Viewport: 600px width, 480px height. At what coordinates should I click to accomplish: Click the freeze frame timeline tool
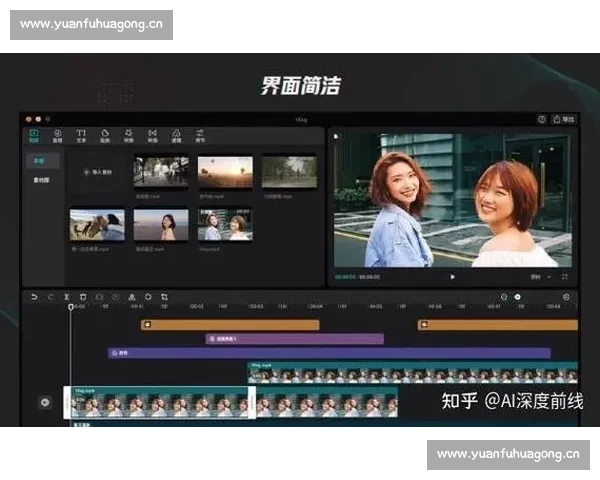click(x=99, y=297)
